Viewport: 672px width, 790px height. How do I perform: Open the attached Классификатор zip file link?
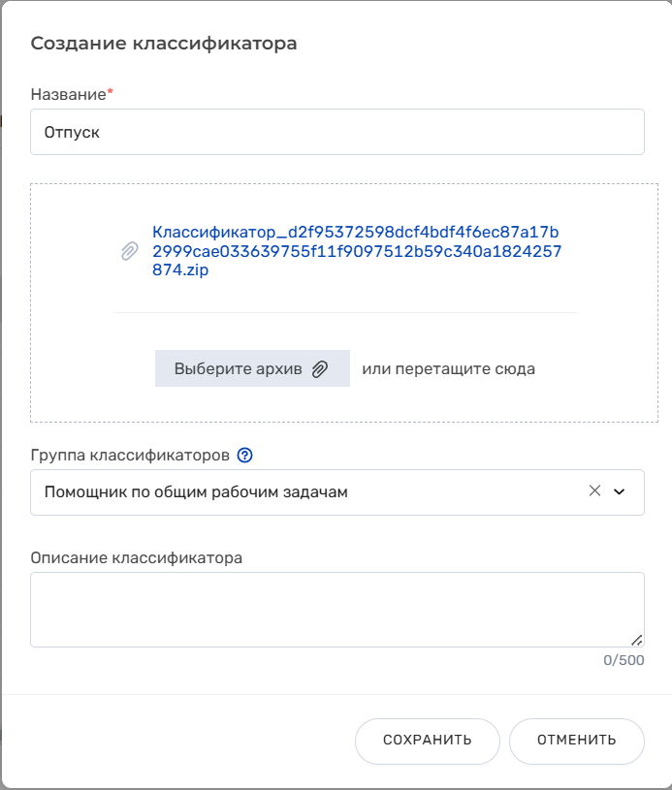click(x=357, y=251)
